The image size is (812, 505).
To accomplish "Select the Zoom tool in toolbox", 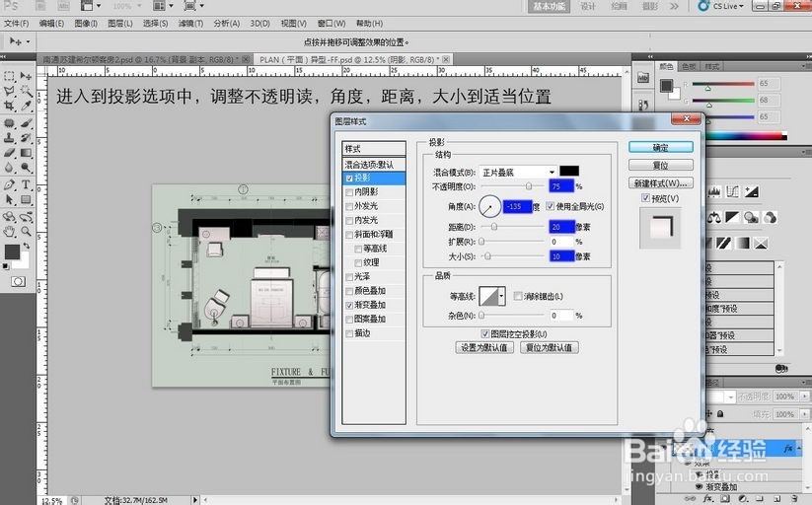I will (x=26, y=232).
